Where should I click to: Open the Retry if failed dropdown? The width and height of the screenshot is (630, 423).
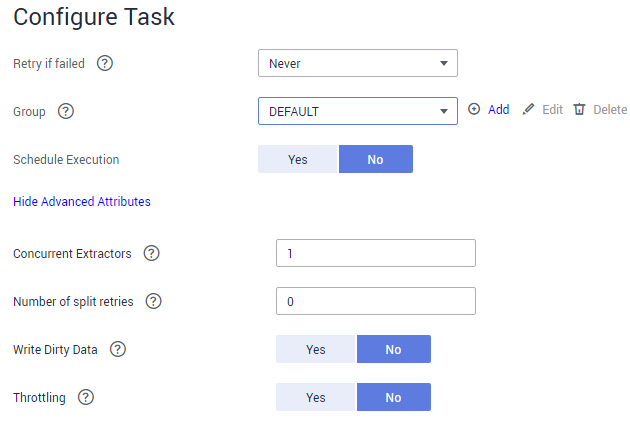358,63
